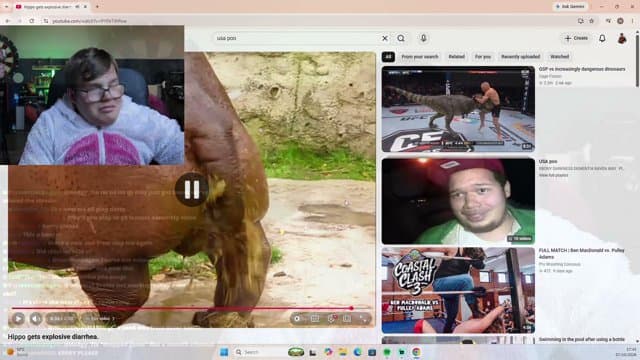Open the Windows Start menu

224,352
